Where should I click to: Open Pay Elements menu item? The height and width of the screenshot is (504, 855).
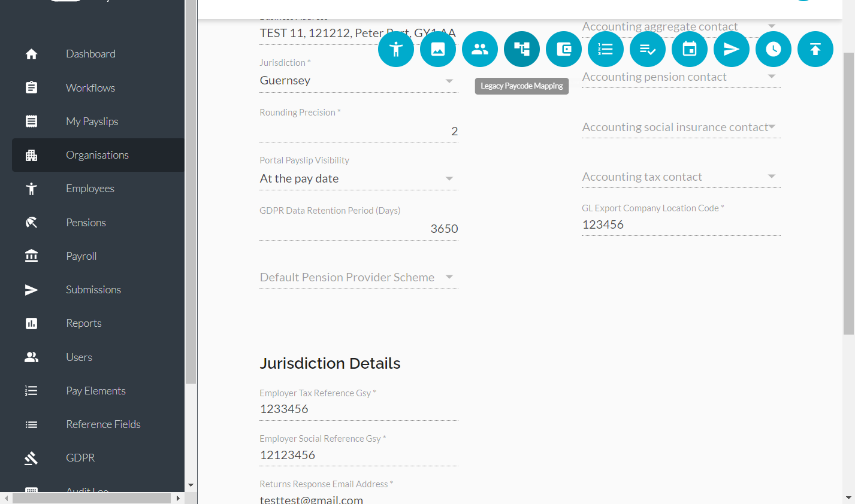click(x=98, y=391)
